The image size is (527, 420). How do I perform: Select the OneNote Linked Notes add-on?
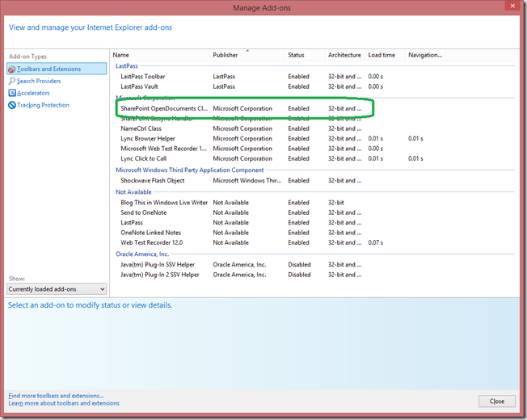[150, 233]
